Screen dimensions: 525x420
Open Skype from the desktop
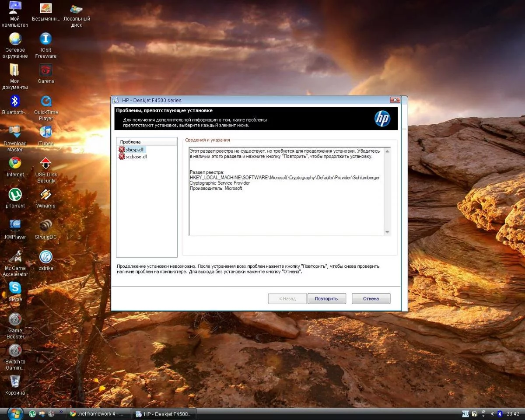(15, 291)
